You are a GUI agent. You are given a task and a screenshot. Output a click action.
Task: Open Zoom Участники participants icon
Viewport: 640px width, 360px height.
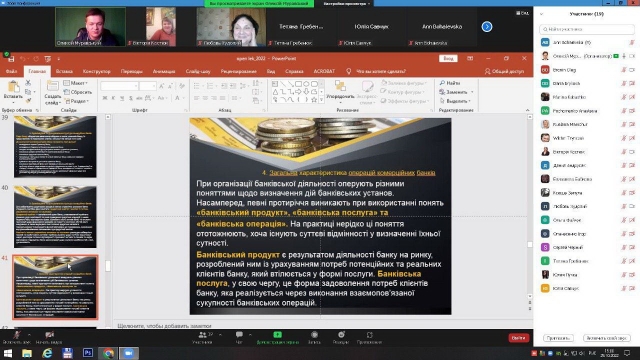(x=202, y=335)
